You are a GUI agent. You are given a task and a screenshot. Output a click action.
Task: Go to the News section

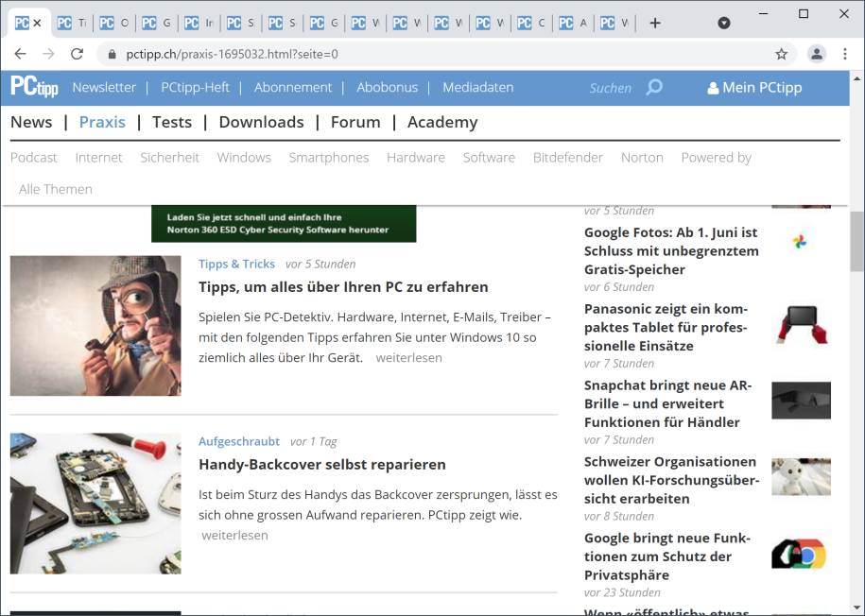[x=31, y=122]
